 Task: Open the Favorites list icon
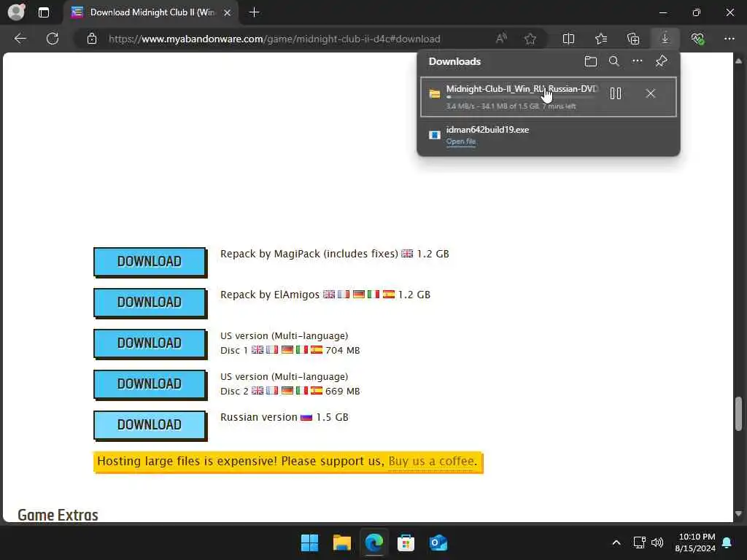(601, 39)
